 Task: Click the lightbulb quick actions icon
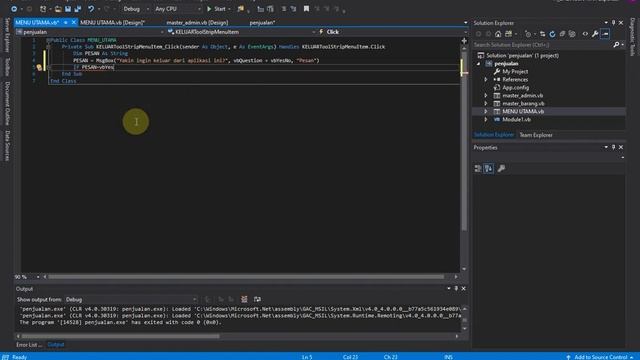(x=39, y=67)
